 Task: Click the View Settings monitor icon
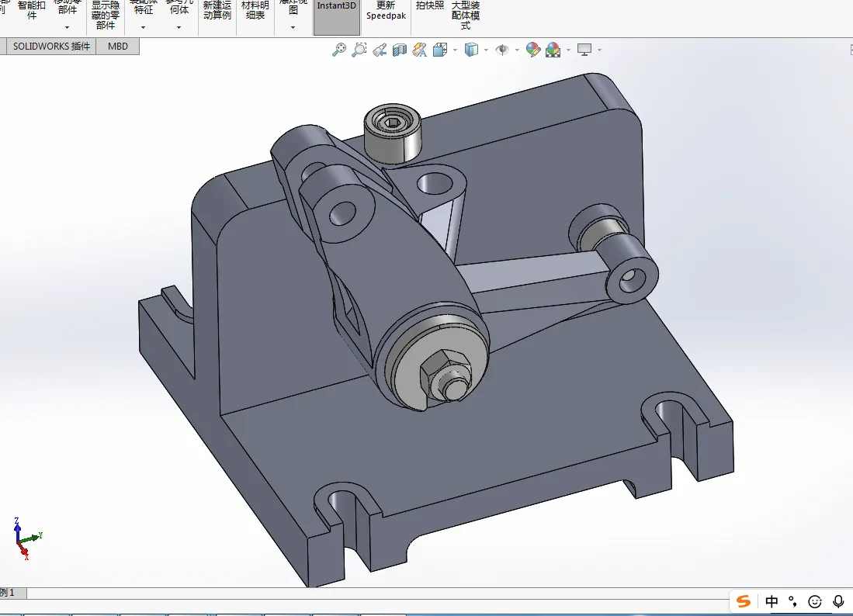584,50
